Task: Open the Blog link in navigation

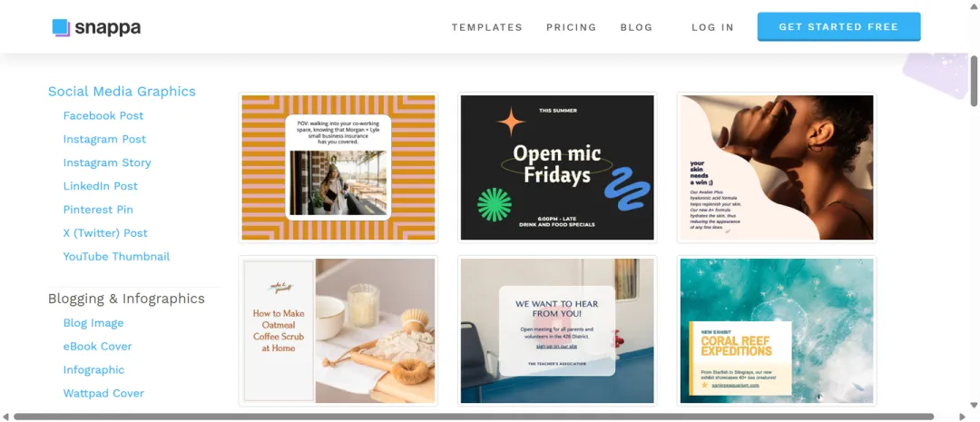Action: pyautogui.click(x=636, y=27)
